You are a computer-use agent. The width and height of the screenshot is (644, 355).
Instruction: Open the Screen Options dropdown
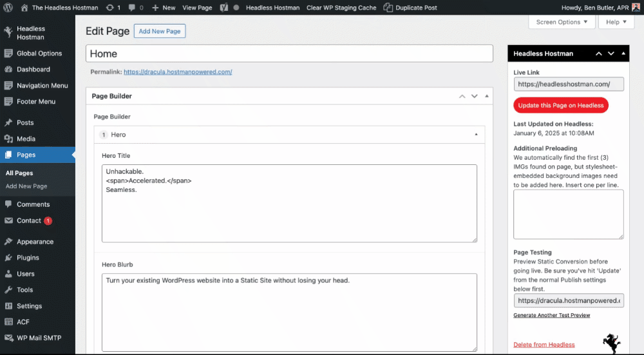[x=562, y=22]
